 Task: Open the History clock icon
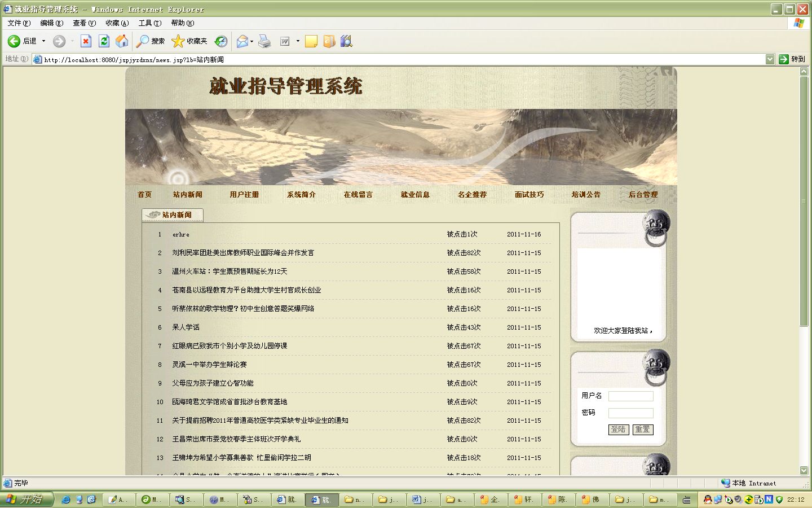coord(221,41)
